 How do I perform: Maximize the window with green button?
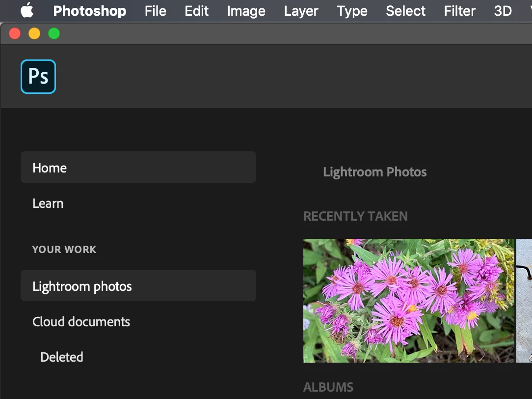pos(54,33)
